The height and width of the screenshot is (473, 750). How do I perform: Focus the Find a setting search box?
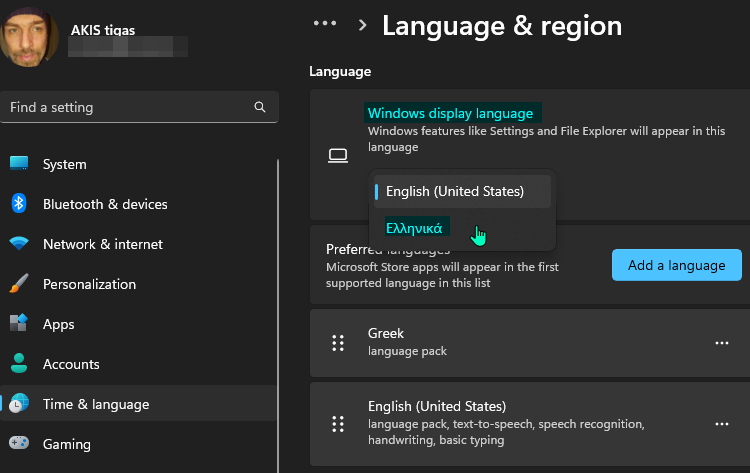point(139,107)
